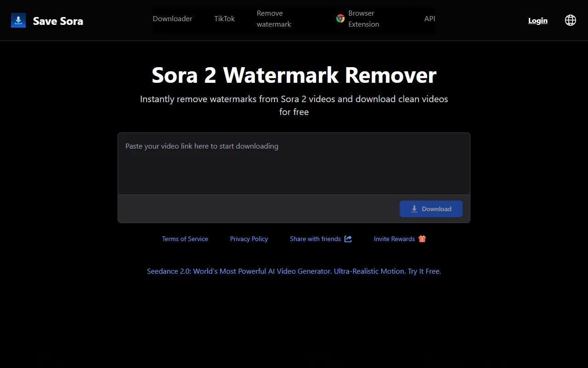
Task: Click the Chrome browser icon
Action: pyautogui.click(x=340, y=19)
